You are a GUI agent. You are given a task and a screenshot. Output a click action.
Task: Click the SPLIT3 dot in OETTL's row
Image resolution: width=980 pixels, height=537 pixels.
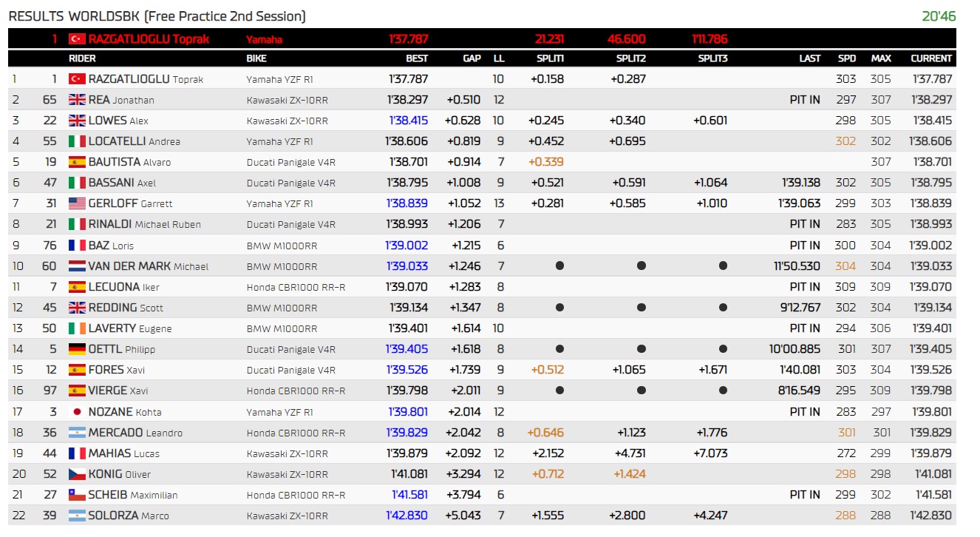coord(723,348)
